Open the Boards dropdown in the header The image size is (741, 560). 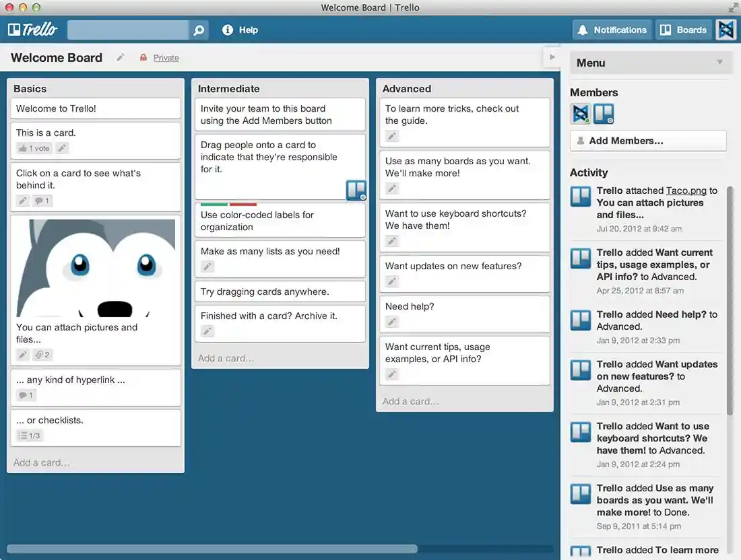point(684,30)
